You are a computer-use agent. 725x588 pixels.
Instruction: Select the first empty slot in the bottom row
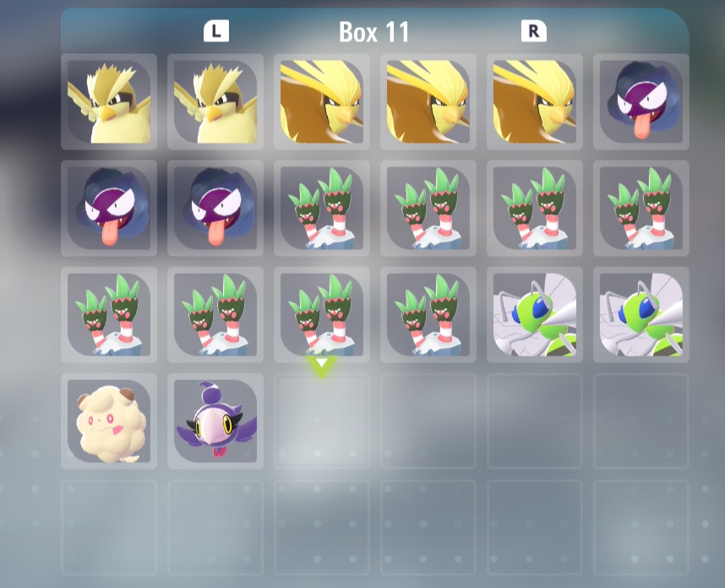click(109, 527)
